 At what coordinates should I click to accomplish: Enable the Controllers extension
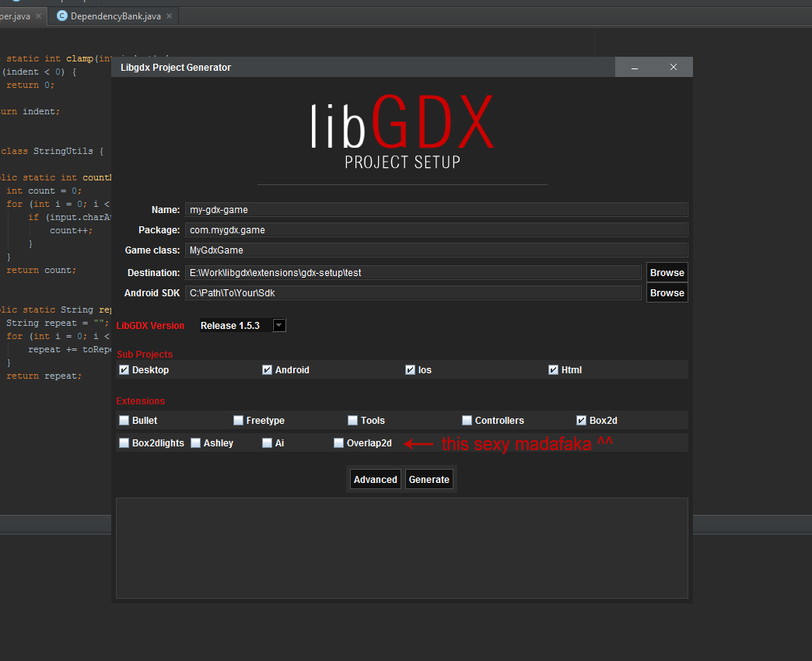(x=467, y=420)
